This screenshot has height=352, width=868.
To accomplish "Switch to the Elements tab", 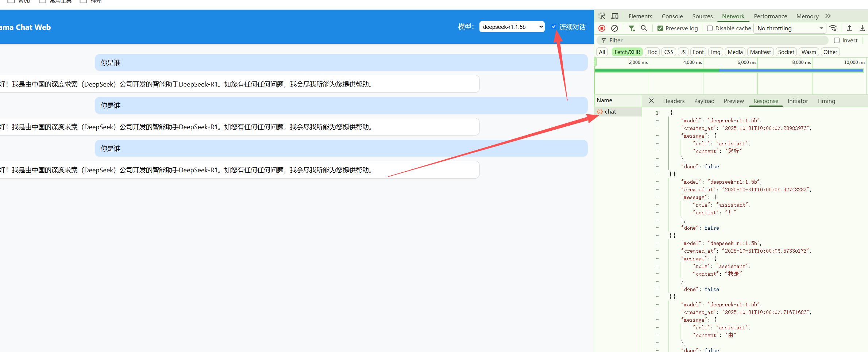I will click(640, 16).
